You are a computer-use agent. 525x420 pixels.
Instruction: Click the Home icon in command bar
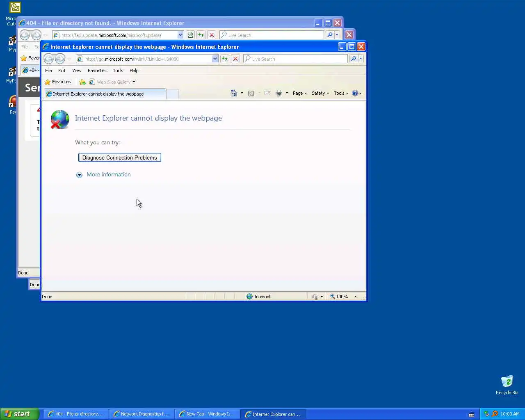point(233,93)
